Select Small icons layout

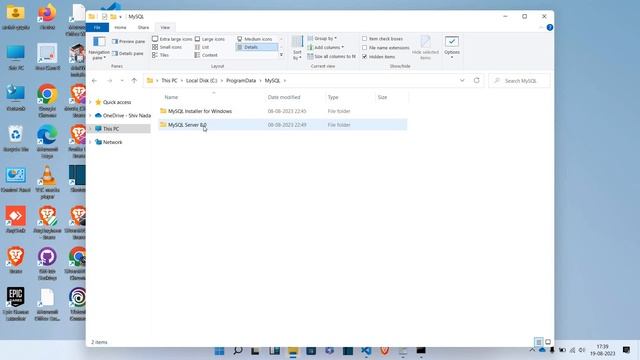pos(167,47)
